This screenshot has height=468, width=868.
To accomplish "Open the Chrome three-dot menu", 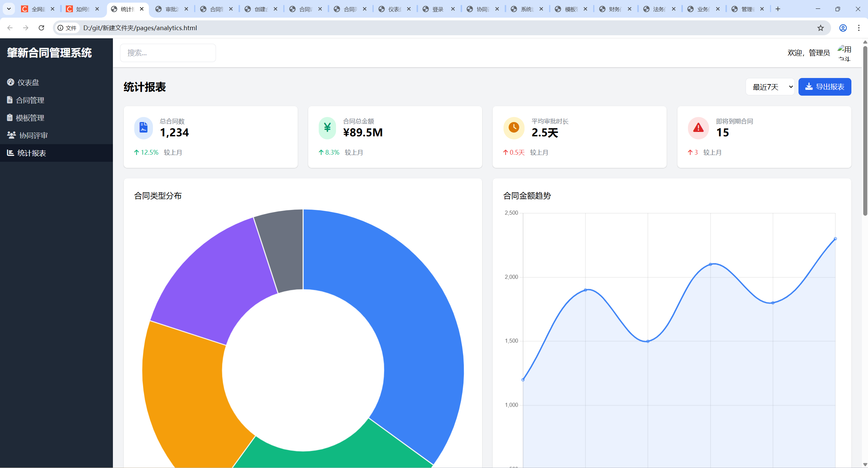I will point(859,28).
